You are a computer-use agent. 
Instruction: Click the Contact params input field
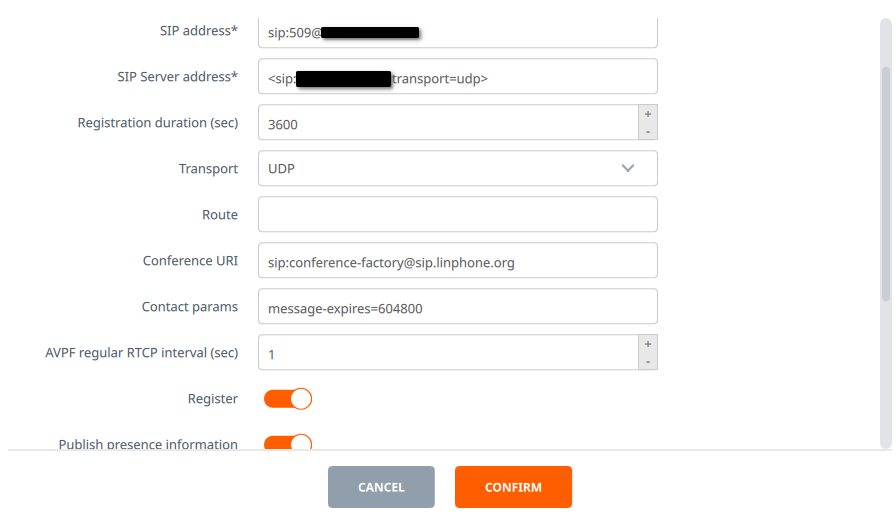458,306
